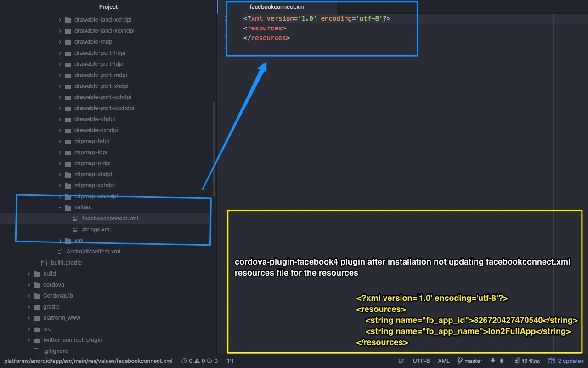
Task: Click the linter errors icon in status bar
Action: coord(184,361)
